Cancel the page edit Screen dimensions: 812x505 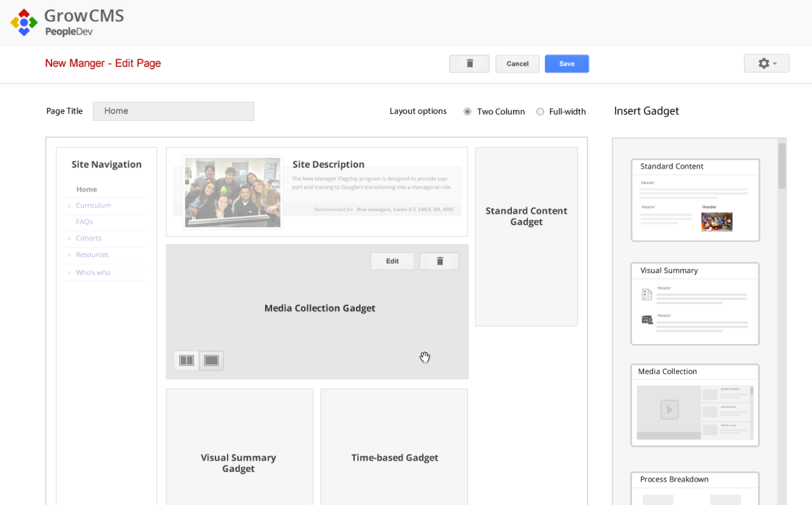(517, 64)
